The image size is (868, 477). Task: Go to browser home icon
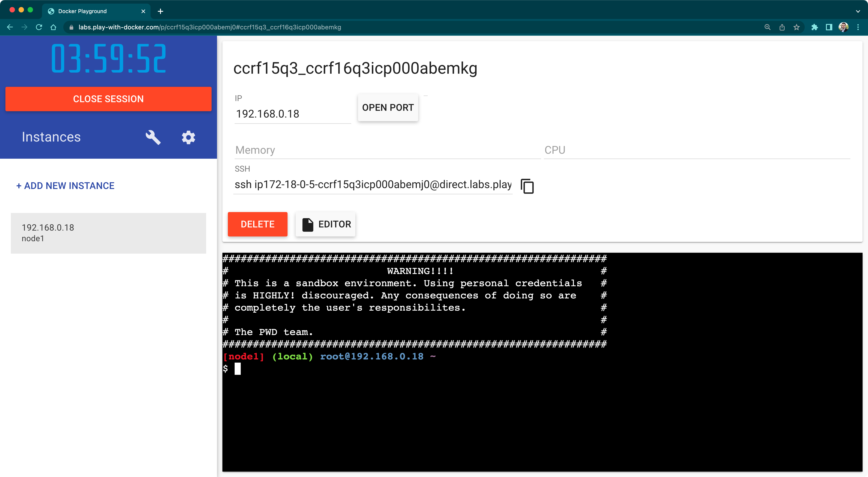pyautogui.click(x=53, y=27)
